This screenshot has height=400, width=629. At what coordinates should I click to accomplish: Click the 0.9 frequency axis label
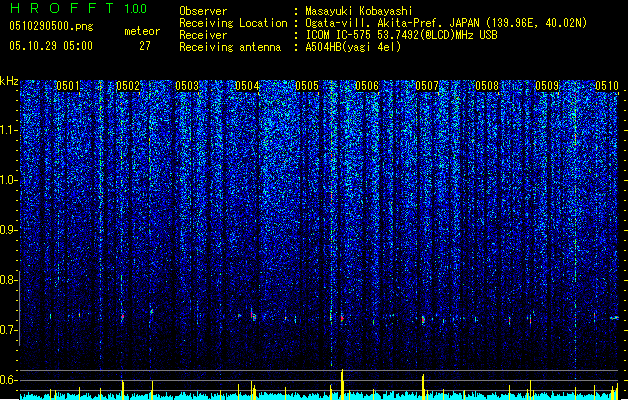(8, 230)
